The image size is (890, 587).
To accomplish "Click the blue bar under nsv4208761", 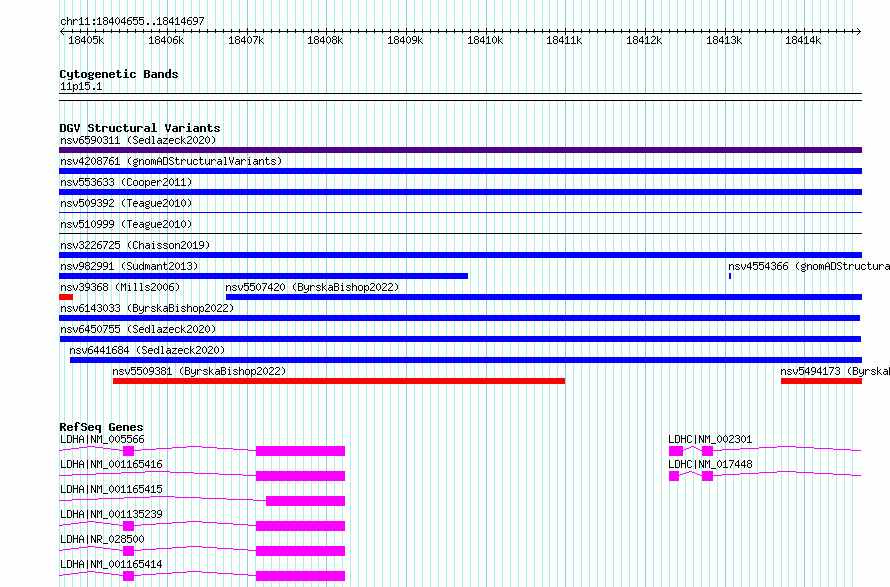I will point(460,171).
